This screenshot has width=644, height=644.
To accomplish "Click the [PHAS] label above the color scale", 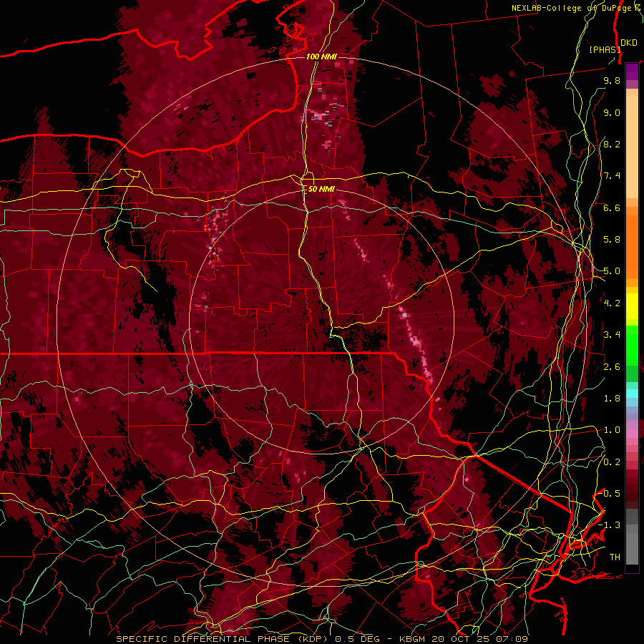I will [x=605, y=49].
